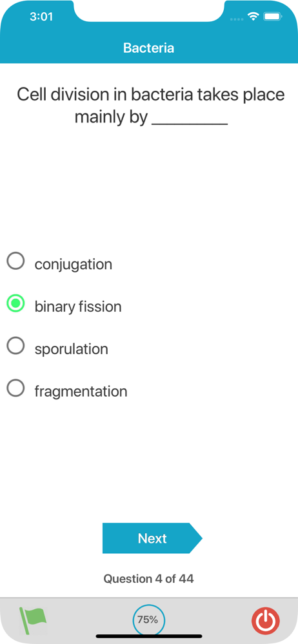Tap the 75% progress circle
Image resolution: width=298 pixels, height=644 pixels.
[148, 620]
